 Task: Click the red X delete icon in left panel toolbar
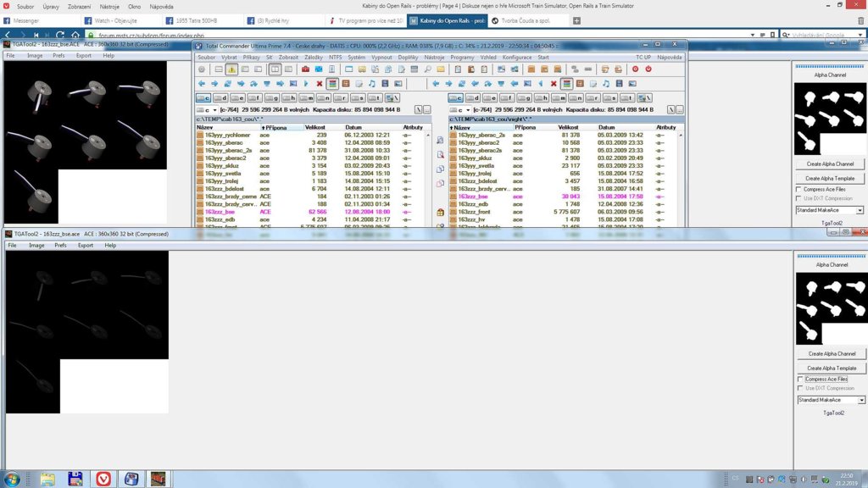[x=319, y=83]
